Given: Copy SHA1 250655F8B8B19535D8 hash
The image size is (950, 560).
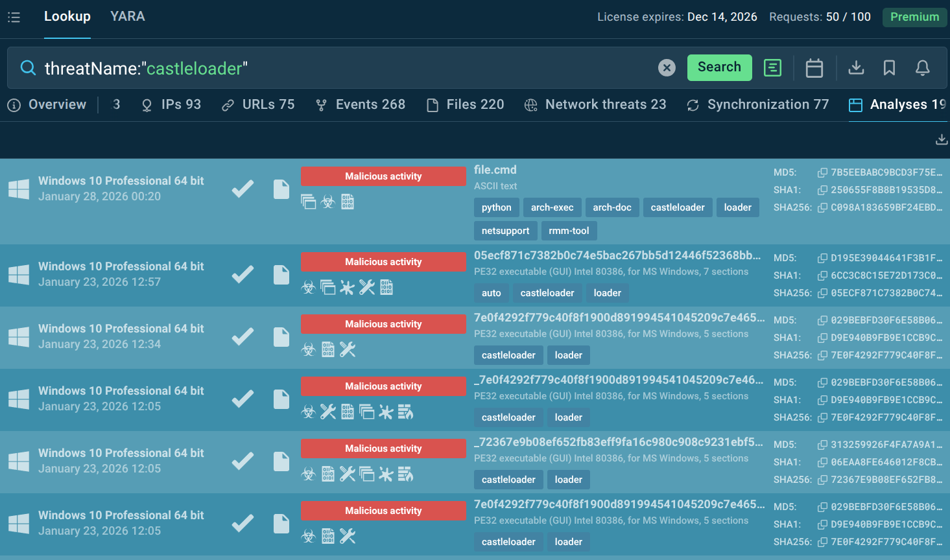Looking at the screenshot, I should tap(822, 190).
